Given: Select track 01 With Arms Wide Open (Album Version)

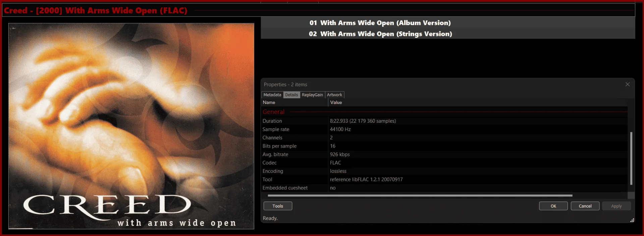Looking at the screenshot, I should [448, 23].
